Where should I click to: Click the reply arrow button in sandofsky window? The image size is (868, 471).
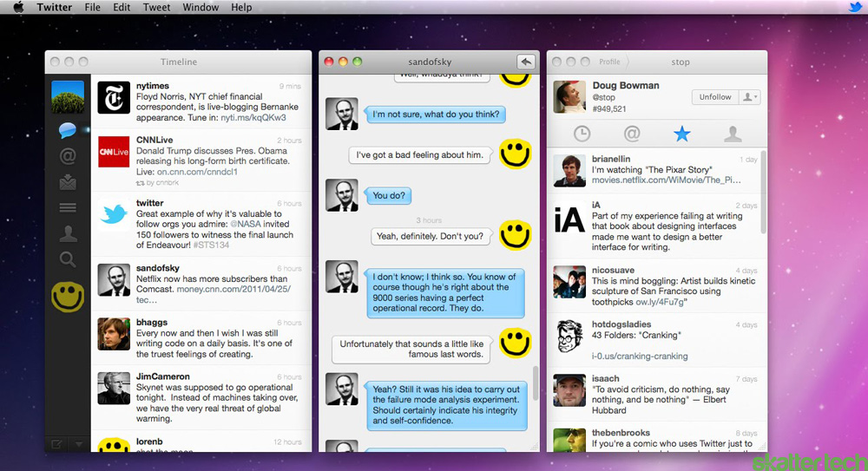pos(525,62)
